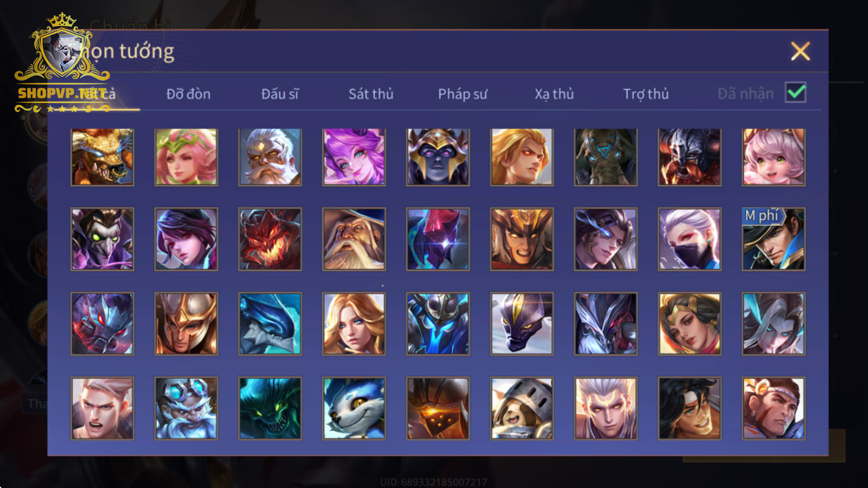Choose the elephant-masked hero portrait
The image size is (868, 488).
pos(606,157)
